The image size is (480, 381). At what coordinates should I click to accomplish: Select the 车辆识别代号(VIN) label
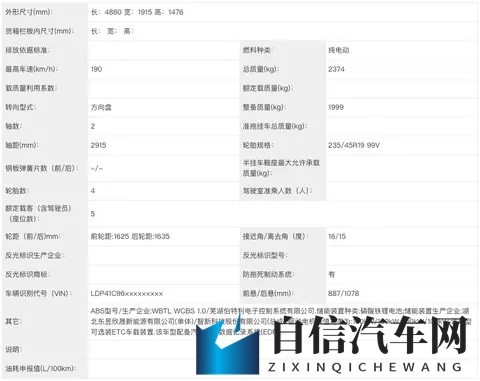coord(39,294)
